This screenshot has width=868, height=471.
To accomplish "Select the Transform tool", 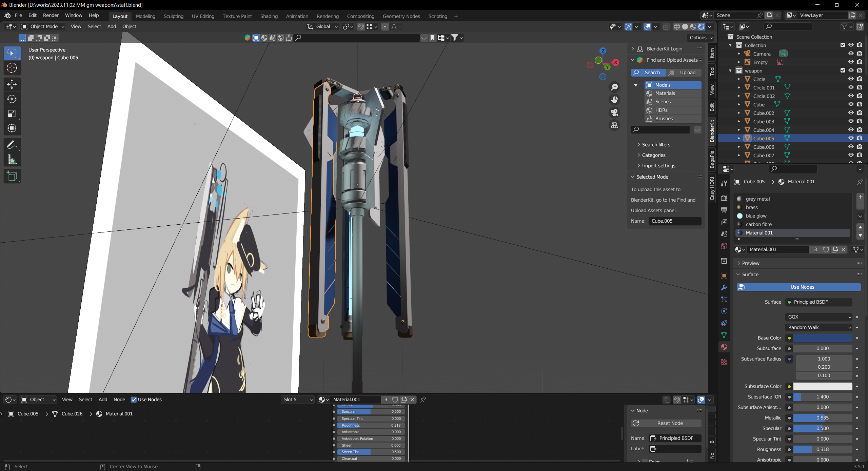I will pyautogui.click(x=12, y=128).
